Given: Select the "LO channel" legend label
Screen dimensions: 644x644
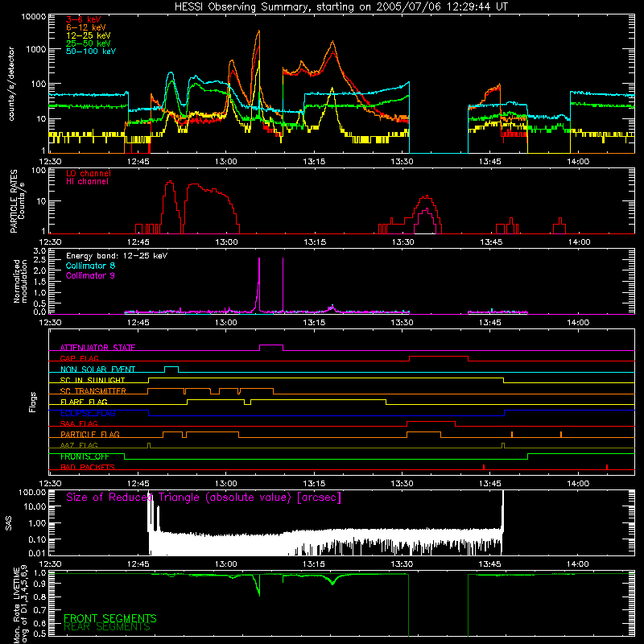Looking at the screenshot, I should (x=89, y=173).
